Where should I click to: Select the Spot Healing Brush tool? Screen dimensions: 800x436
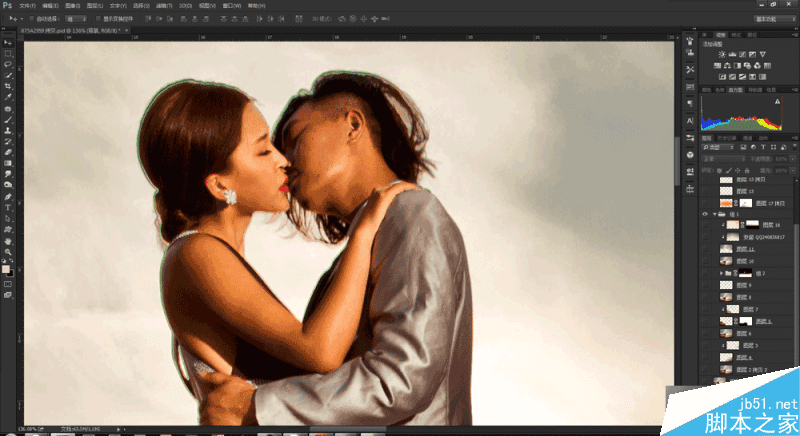(8, 109)
